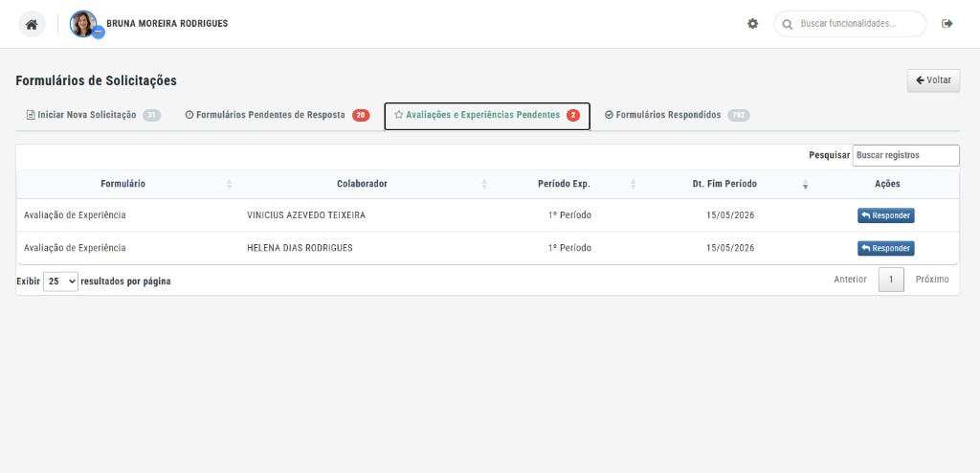Click the badge showing 782
The height and width of the screenshot is (473, 980).
(739, 115)
